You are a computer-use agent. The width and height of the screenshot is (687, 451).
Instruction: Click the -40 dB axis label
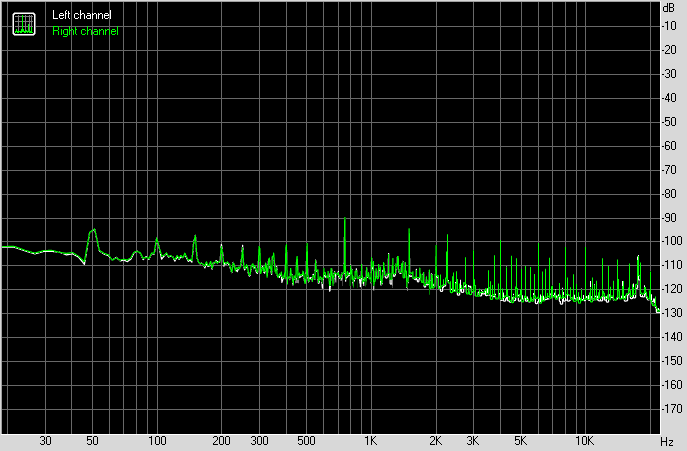click(669, 98)
